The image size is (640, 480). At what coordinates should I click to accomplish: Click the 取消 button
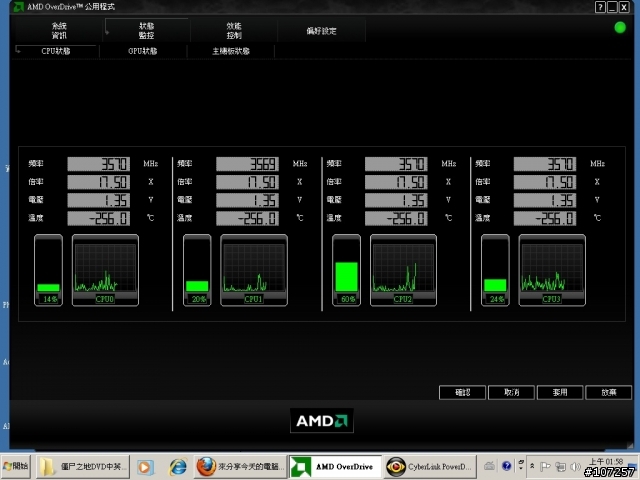coord(511,392)
